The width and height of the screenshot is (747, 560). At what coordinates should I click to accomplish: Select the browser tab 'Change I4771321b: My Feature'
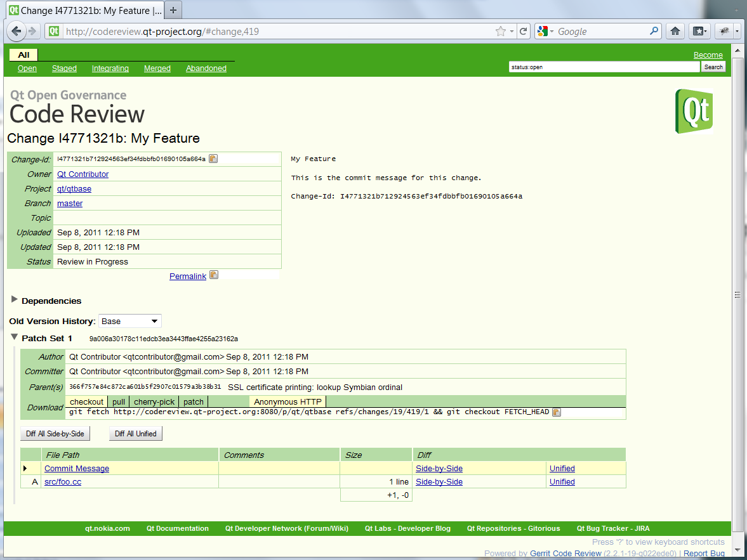point(86,10)
